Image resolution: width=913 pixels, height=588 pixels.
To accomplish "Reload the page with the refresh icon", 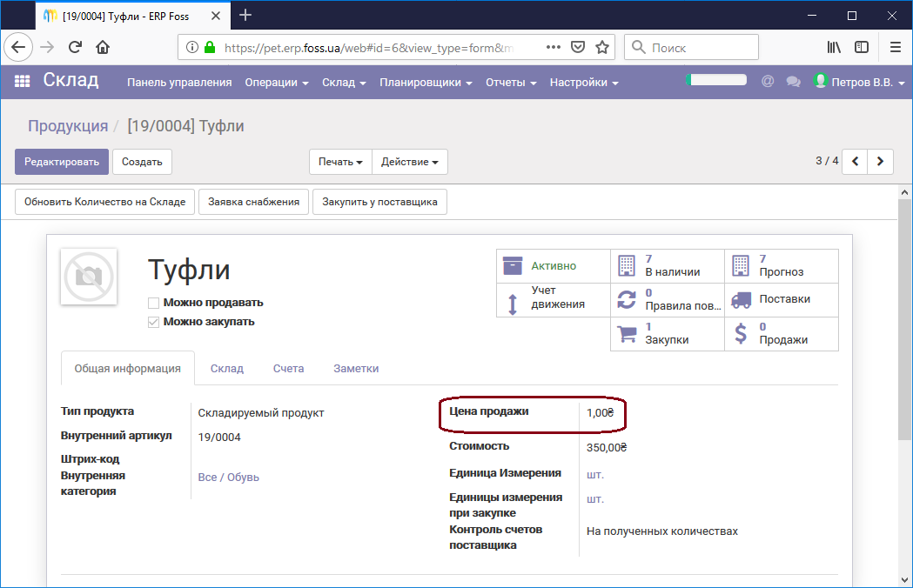I will pyautogui.click(x=75, y=47).
